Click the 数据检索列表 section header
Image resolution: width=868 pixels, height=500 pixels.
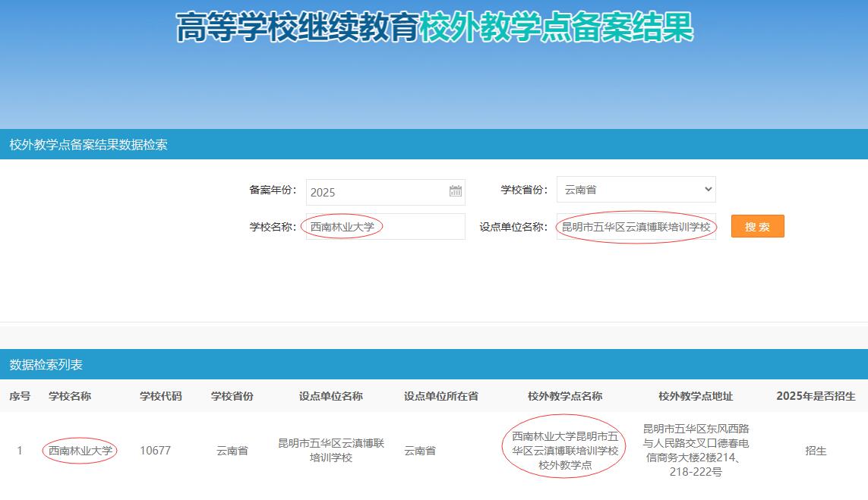coord(46,365)
